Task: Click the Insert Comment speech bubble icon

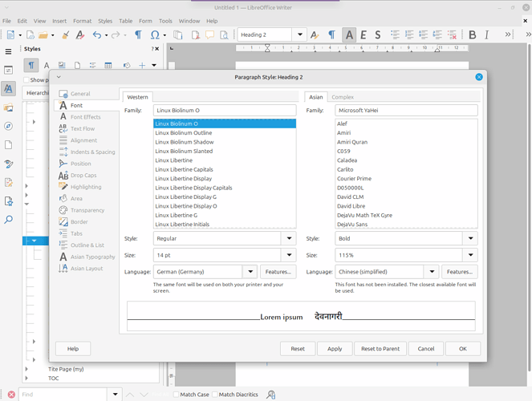Action: [209, 35]
